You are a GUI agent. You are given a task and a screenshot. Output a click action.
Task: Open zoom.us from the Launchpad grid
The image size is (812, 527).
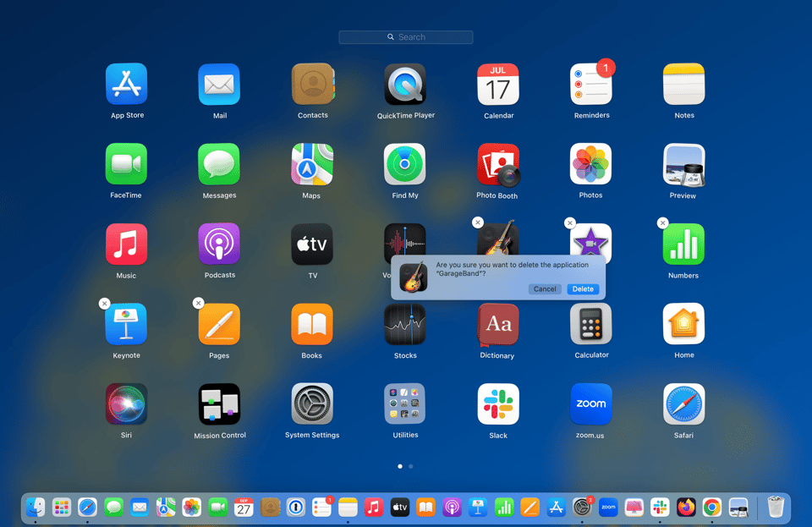[591, 403]
